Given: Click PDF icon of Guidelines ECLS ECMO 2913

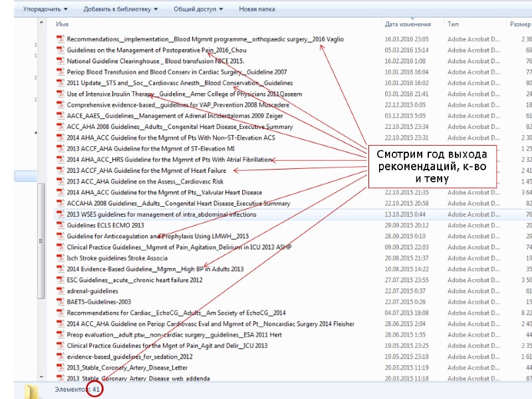Looking at the screenshot, I should coord(61,225).
